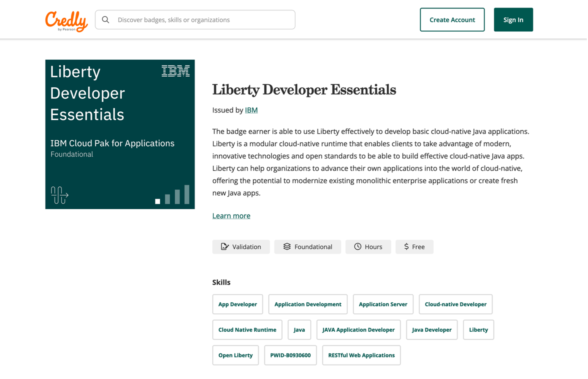Open the Credly home logo
The width and height of the screenshot is (588, 379).
tap(66, 21)
